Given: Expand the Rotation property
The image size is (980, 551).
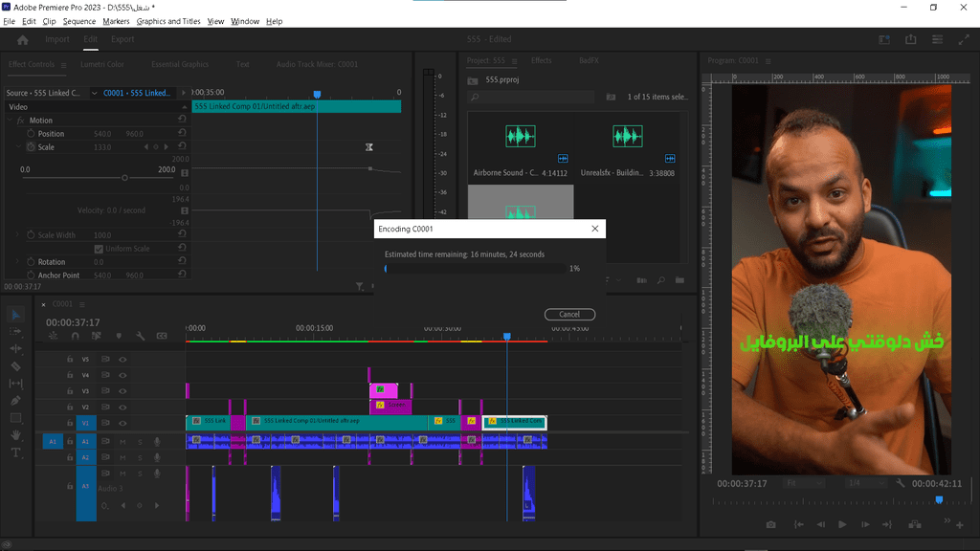Looking at the screenshot, I should pos(17,262).
